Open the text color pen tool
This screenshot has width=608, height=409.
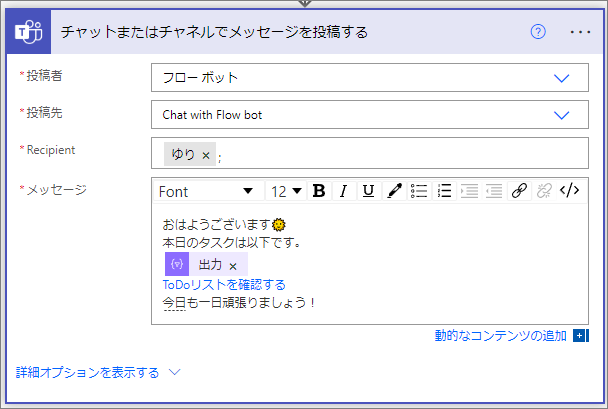click(x=394, y=191)
